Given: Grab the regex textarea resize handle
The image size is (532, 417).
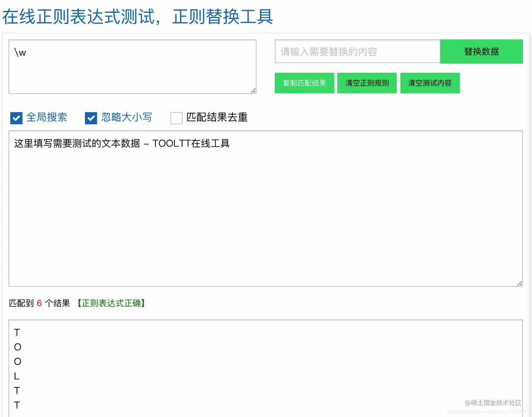Looking at the screenshot, I should [x=254, y=91].
